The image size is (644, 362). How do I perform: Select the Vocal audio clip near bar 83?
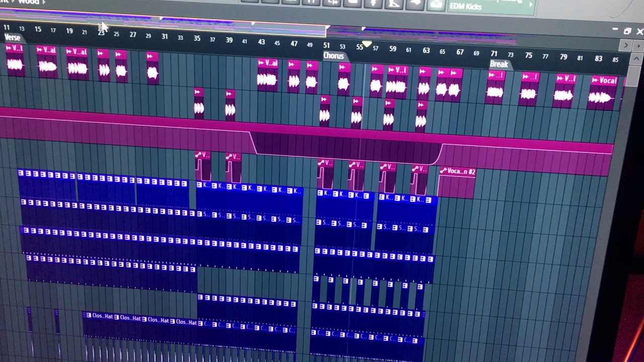[x=604, y=92]
